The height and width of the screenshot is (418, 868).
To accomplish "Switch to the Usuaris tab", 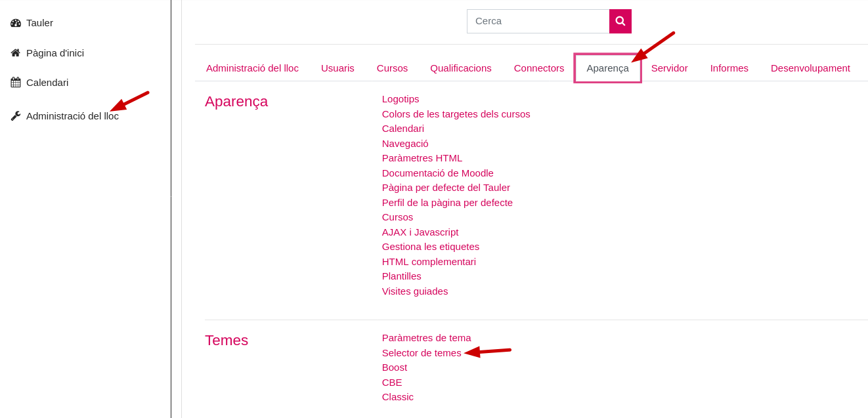I will [337, 68].
